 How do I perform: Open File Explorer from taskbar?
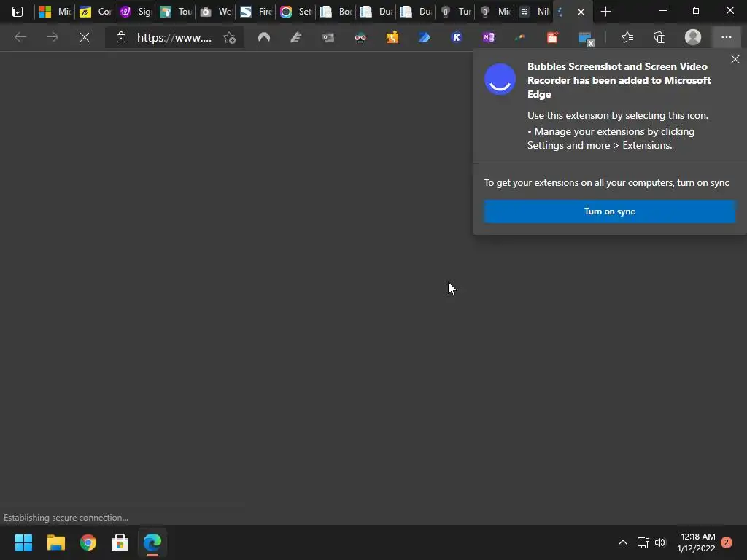[55, 542]
